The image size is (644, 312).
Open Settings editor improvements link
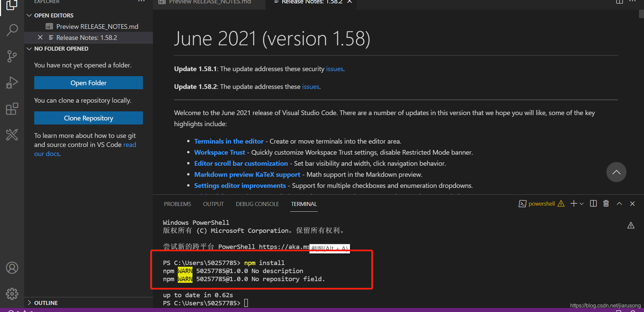point(240,186)
